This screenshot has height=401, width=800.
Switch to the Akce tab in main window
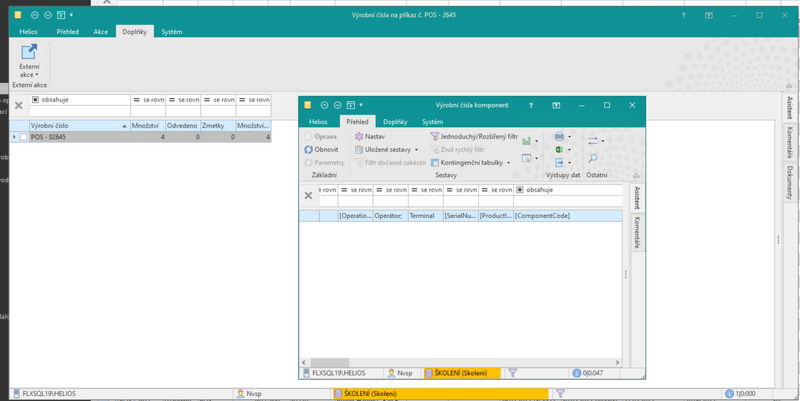pyautogui.click(x=101, y=32)
